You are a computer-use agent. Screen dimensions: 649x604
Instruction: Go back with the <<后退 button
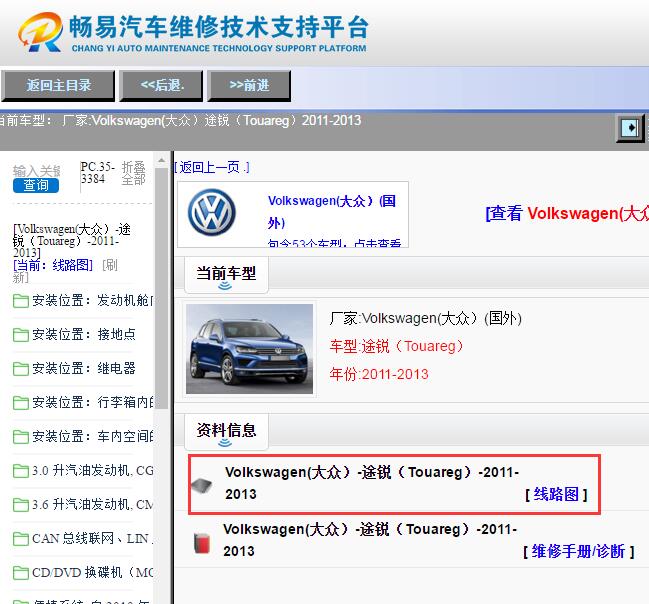pos(161,86)
